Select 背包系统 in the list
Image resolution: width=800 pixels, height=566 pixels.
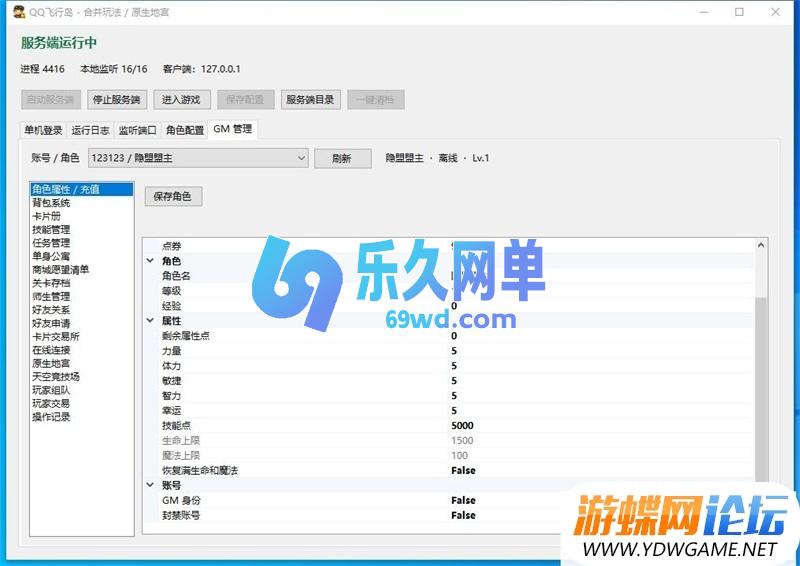tap(82, 203)
